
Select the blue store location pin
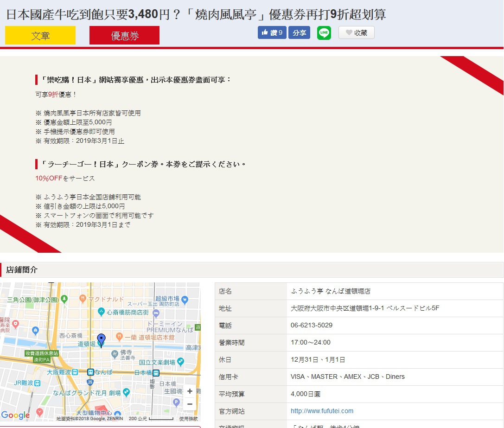coord(101,340)
